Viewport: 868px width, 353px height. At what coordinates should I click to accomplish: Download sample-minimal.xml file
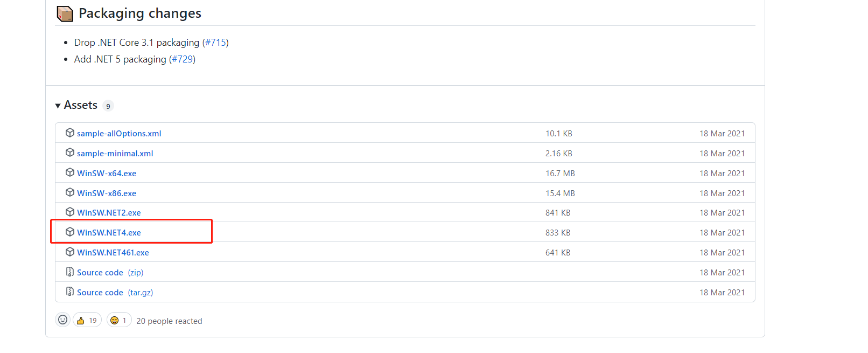coord(115,154)
